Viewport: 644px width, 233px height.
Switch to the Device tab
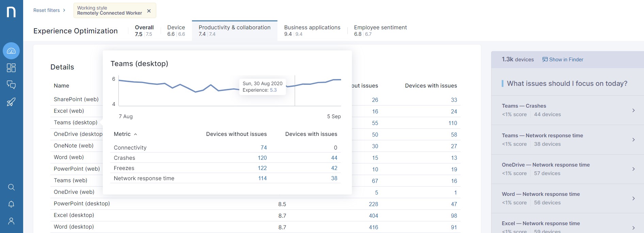[x=176, y=30]
